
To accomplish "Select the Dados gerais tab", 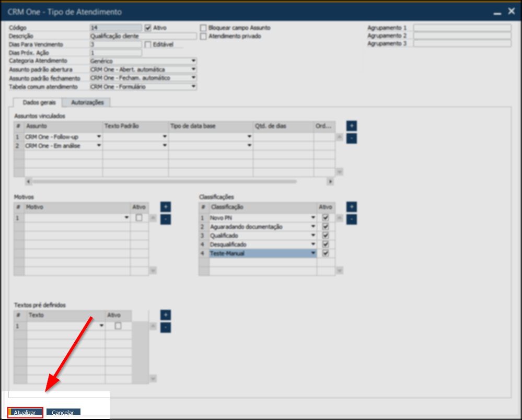I will 37,102.
